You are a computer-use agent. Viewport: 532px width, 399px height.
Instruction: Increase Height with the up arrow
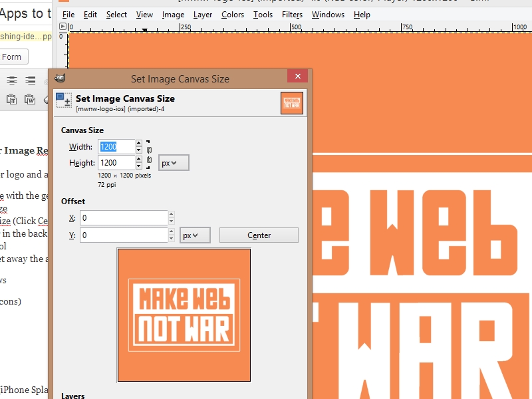click(139, 159)
